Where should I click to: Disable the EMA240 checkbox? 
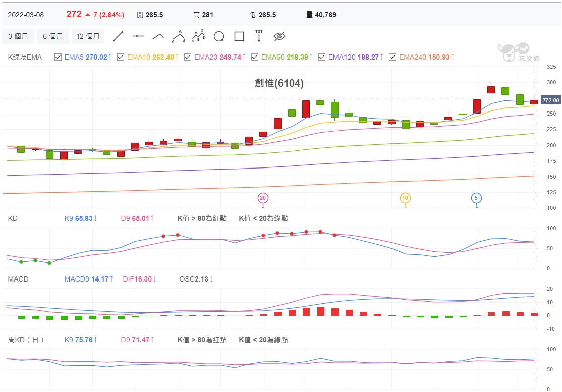[392, 57]
